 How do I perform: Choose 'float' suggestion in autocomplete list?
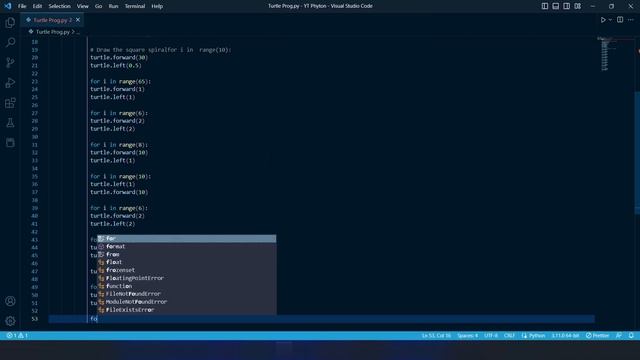click(187, 262)
